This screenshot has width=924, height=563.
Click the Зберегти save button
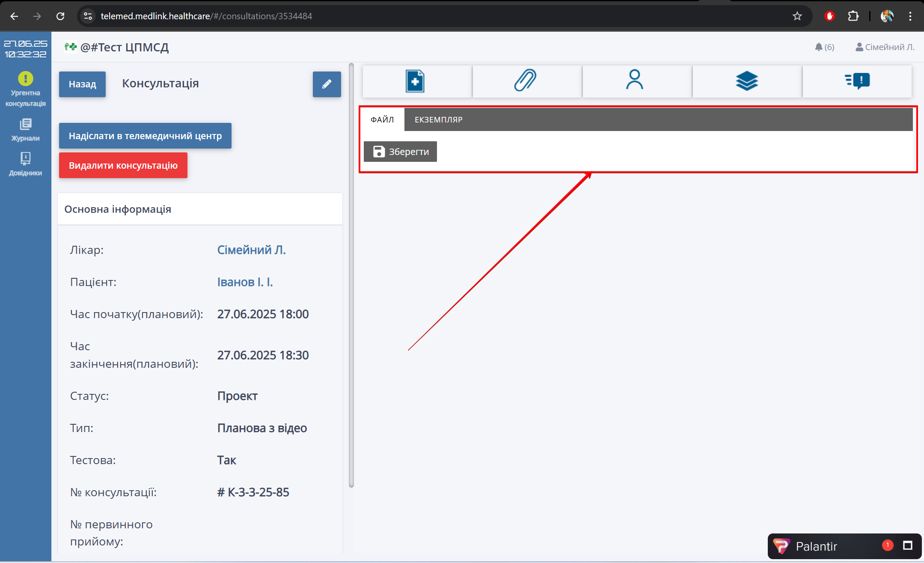[x=400, y=152]
